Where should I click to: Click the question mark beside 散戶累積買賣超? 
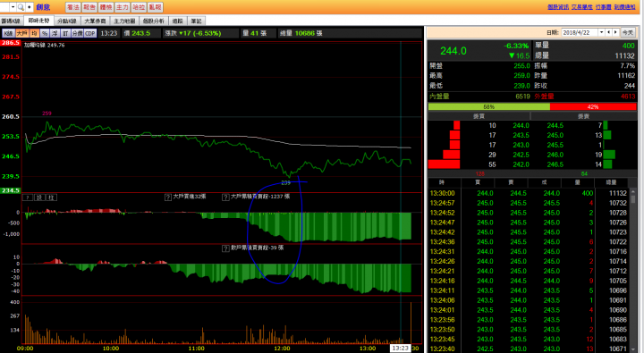coord(225,248)
